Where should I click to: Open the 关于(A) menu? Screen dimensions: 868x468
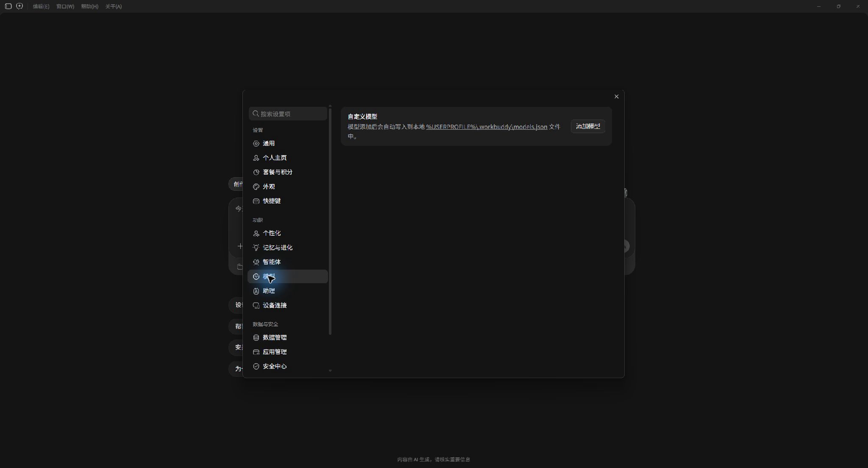[114, 6]
